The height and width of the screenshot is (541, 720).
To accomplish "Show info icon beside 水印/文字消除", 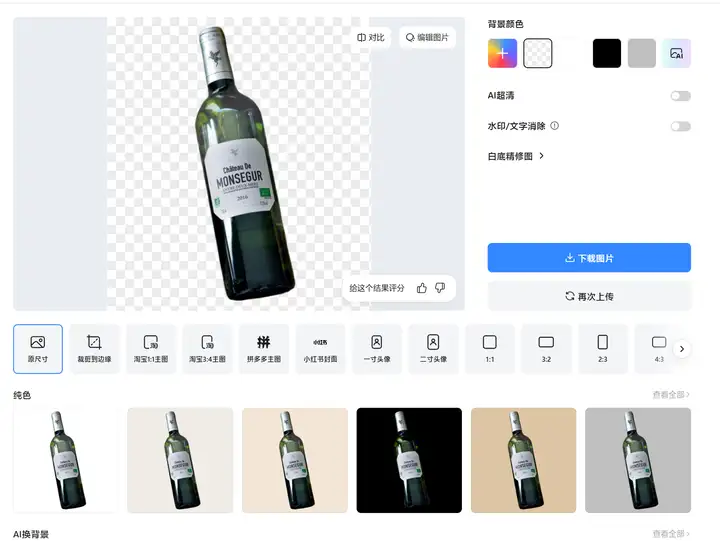I will pyautogui.click(x=555, y=125).
